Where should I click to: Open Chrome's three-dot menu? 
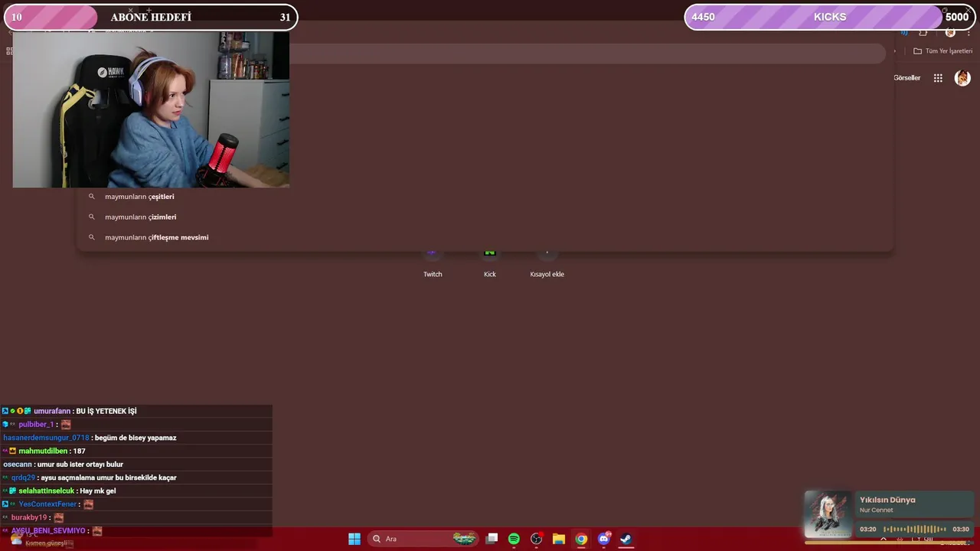tap(969, 32)
